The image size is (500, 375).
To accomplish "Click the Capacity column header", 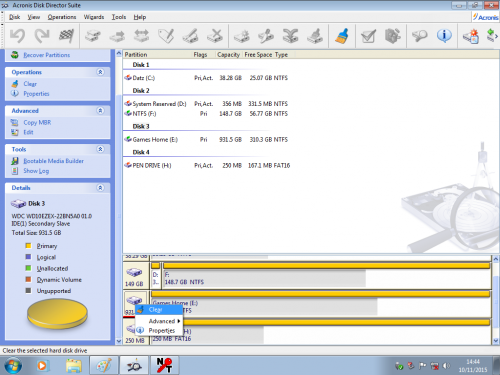I will (x=228, y=55).
